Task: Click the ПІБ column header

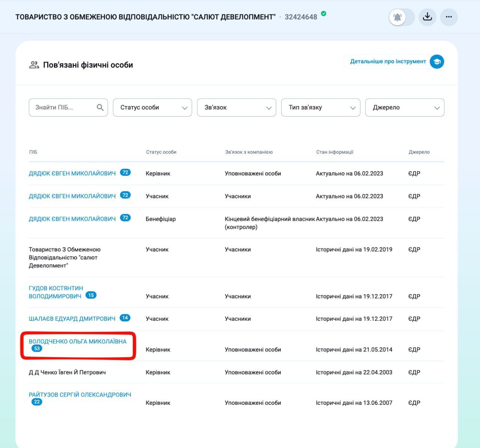Action: click(x=33, y=152)
